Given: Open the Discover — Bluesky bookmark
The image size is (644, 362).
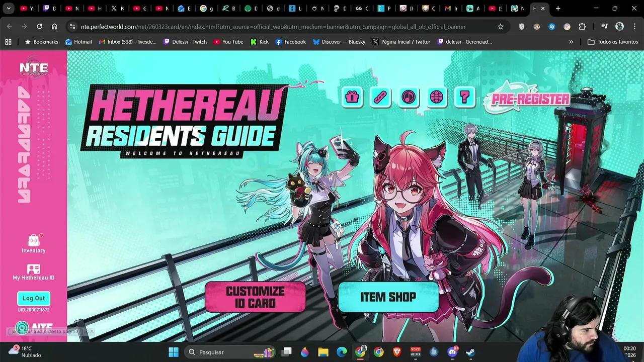Looking at the screenshot, I should [x=339, y=42].
